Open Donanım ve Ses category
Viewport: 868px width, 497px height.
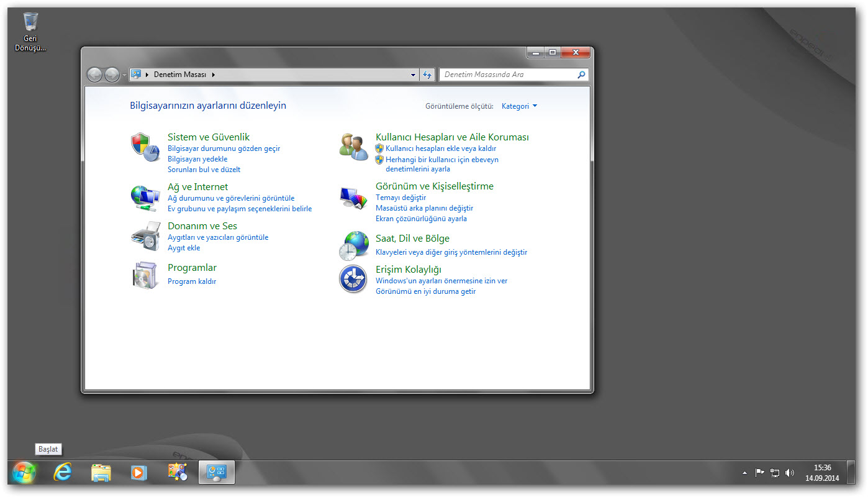[202, 226]
